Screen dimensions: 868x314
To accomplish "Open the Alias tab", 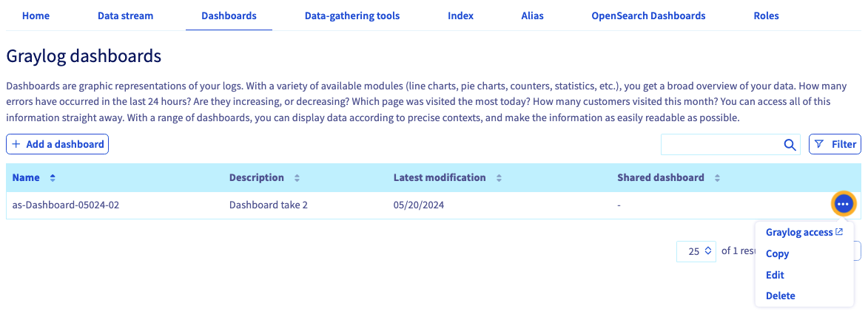I will (533, 16).
